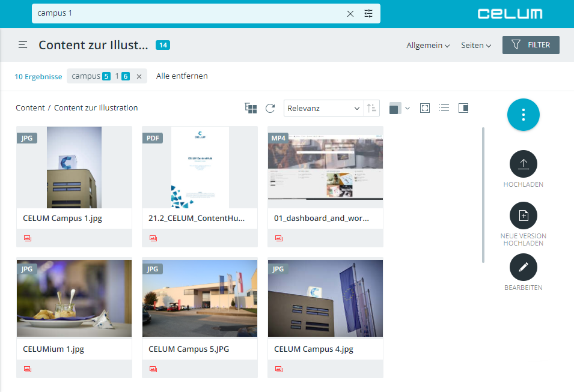Expand the tile size chevron
574x392 pixels.
coord(408,108)
